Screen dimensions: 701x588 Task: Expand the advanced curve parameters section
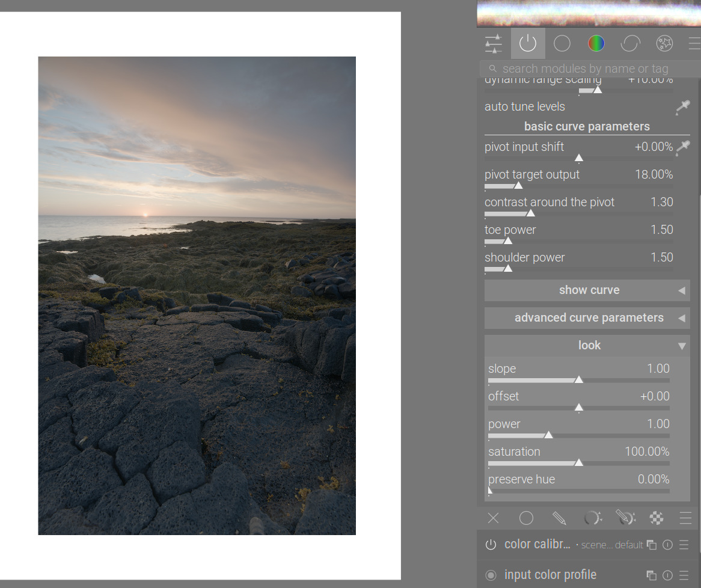pos(587,318)
